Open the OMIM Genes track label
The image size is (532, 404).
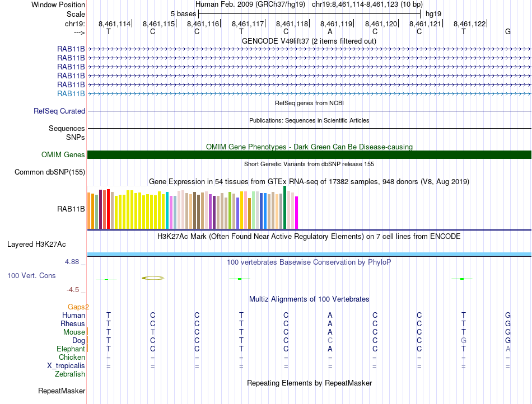pyautogui.click(x=63, y=155)
